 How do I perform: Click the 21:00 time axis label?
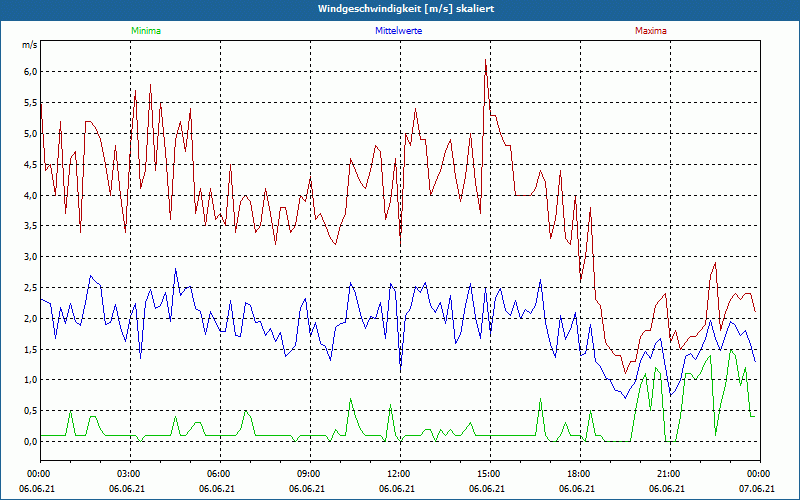[x=669, y=474]
